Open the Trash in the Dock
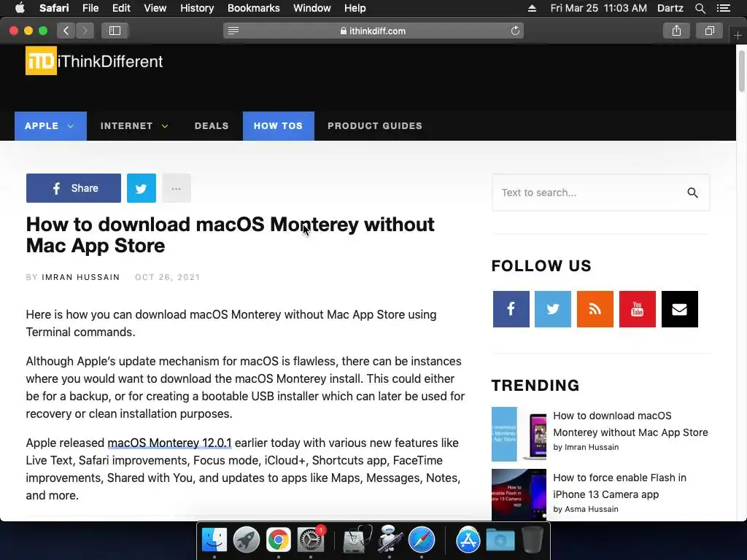The height and width of the screenshot is (560, 747). point(533,540)
